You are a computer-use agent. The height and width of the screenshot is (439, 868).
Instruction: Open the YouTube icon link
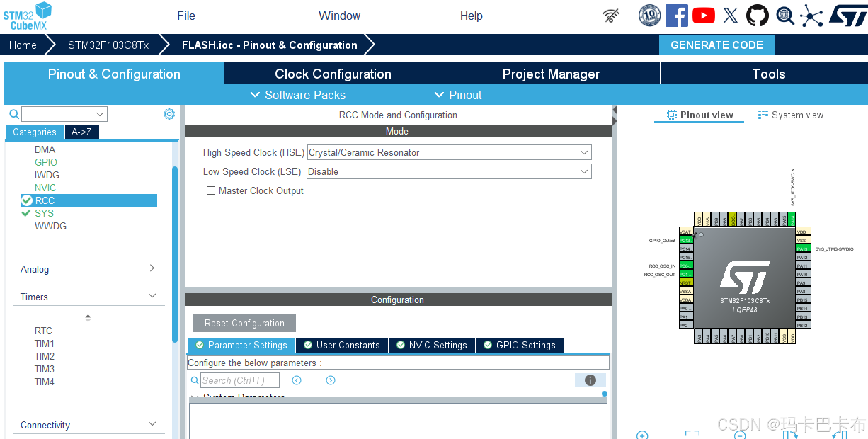[x=703, y=16]
